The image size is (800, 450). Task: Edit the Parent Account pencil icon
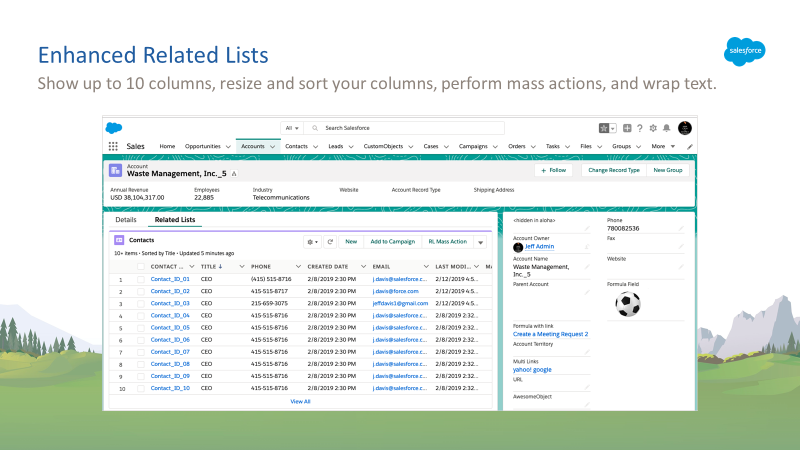coord(587,292)
